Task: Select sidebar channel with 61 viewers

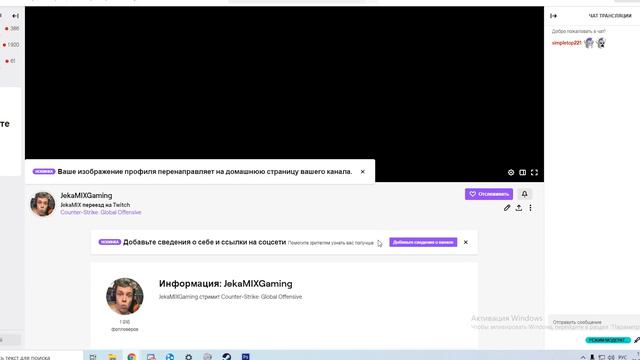Action: click(11, 61)
